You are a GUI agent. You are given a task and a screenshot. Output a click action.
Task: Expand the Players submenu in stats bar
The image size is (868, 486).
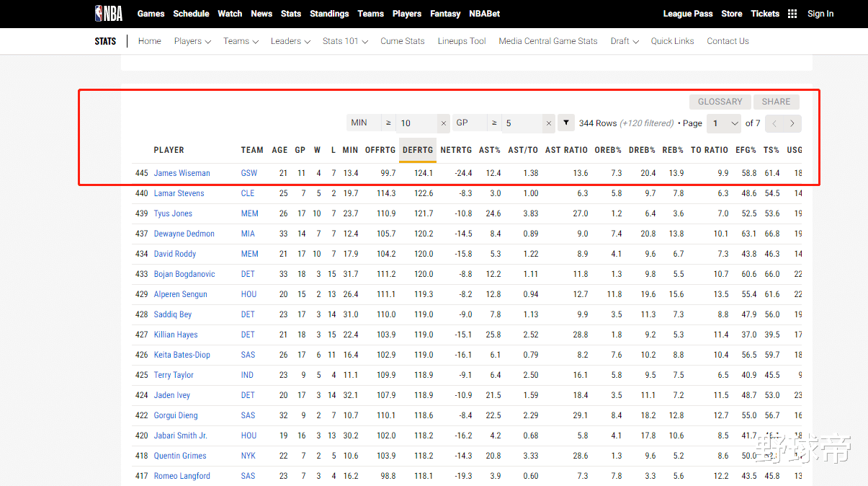click(x=192, y=41)
